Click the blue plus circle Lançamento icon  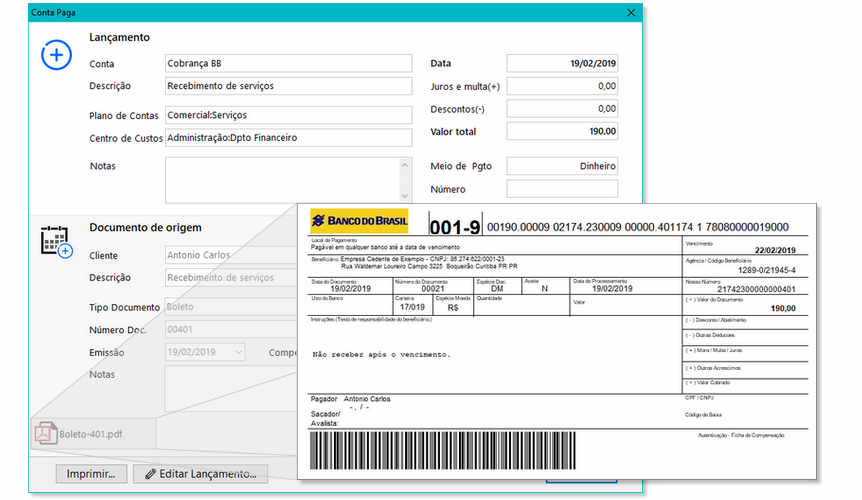pyautogui.click(x=56, y=55)
